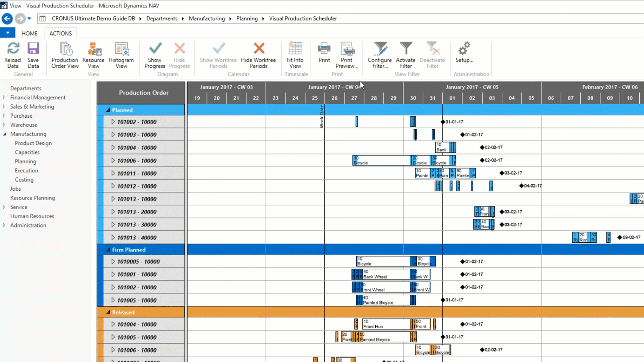
Task: Expand production order 101006 - 10000
Action: 113,160
